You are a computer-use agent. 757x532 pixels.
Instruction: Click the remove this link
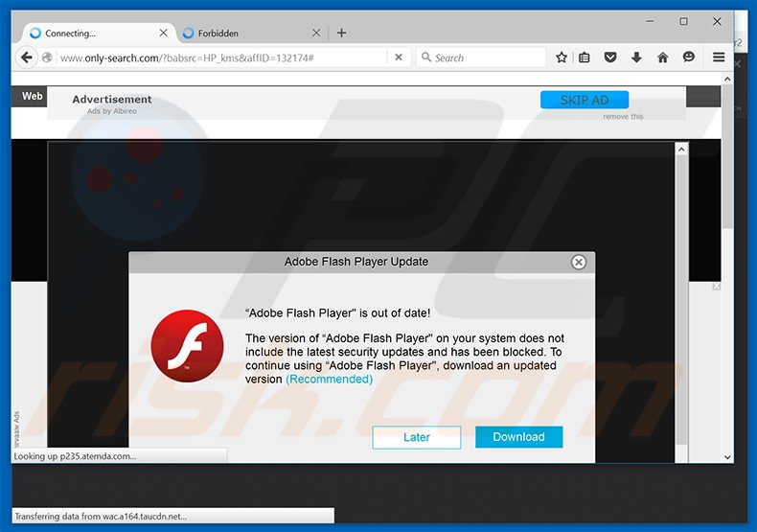[623, 117]
